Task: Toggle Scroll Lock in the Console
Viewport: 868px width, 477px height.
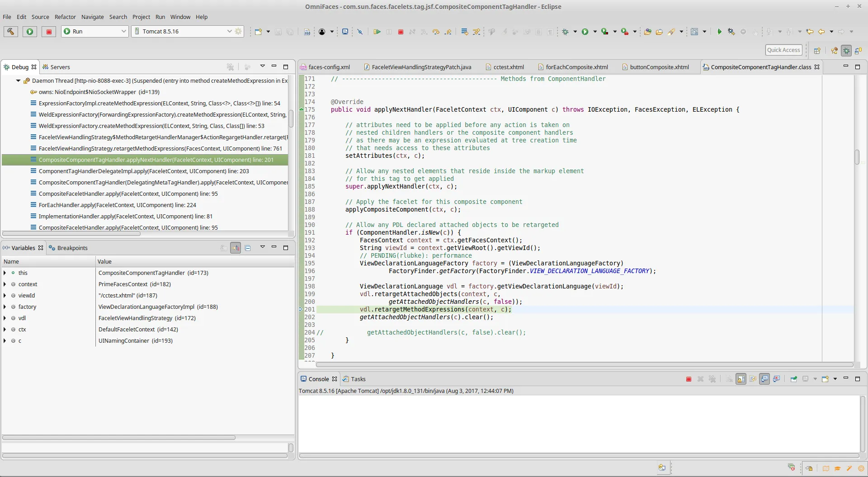Action: (x=741, y=379)
